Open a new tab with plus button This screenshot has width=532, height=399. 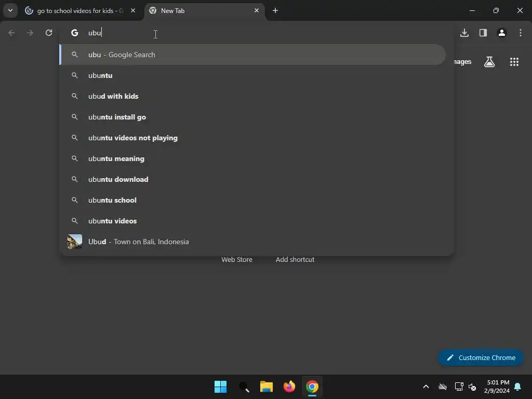click(x=275, y=10)
